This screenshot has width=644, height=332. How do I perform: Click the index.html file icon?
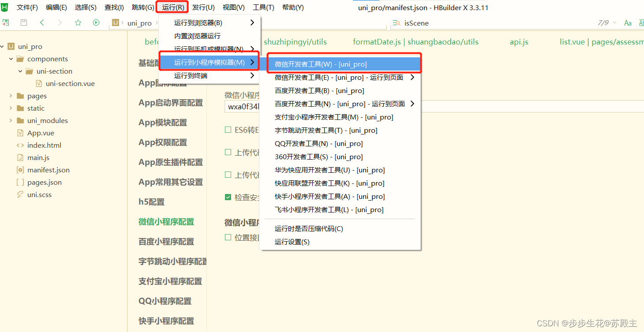pos(20,145)
